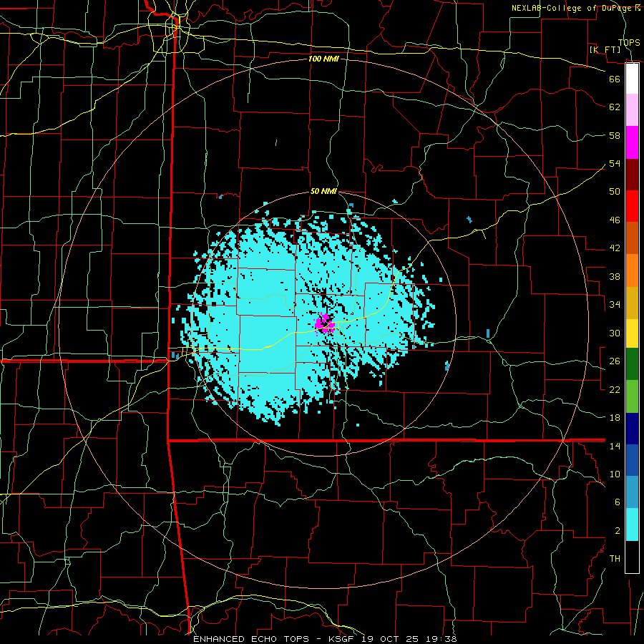Click the "50 NMI" range ring label
644x644 pixels.
323,191
